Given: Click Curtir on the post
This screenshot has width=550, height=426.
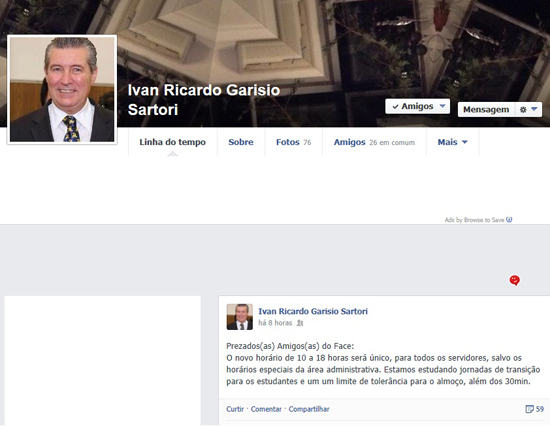Looking at the screenshot, I should pos(235,409).
